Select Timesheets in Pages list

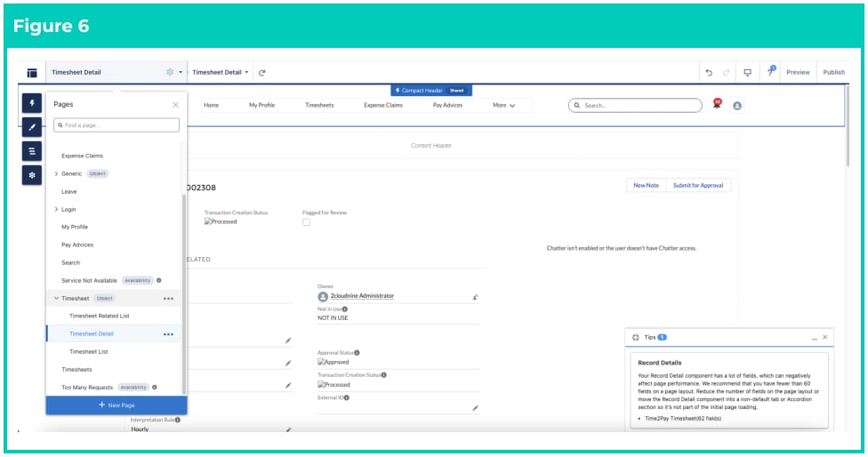click(x=76, y=370)
